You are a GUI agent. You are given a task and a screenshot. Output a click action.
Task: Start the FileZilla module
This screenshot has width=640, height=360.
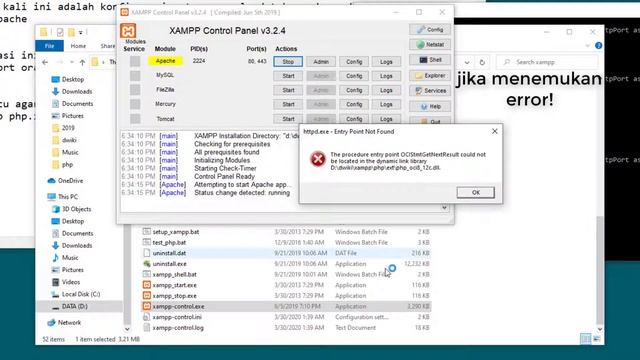coord(288,90)
